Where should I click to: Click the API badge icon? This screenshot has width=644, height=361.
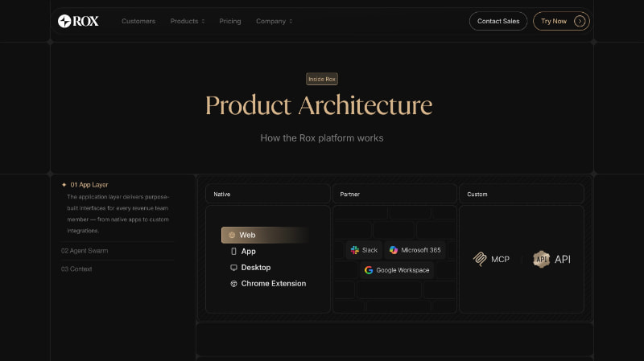pos(541,259)
